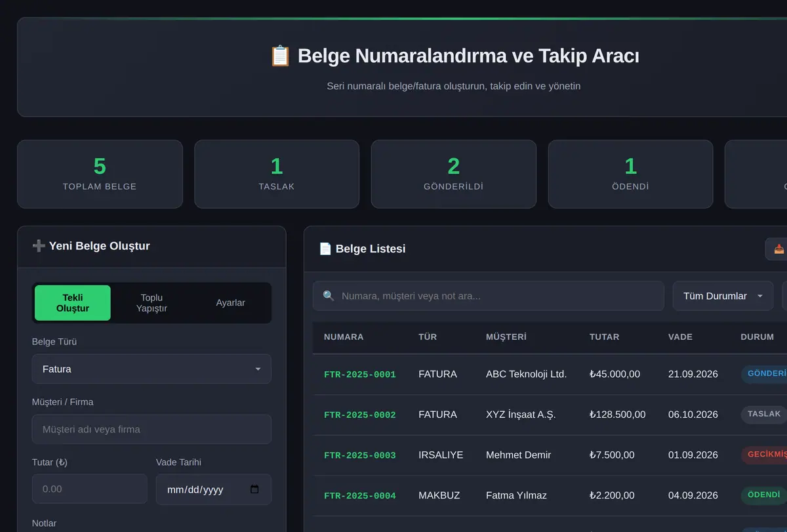Click the Belge Numaralandırma ve Takip Aracı title
Screen dimensions: 787x532
click(x=454, y=56)
